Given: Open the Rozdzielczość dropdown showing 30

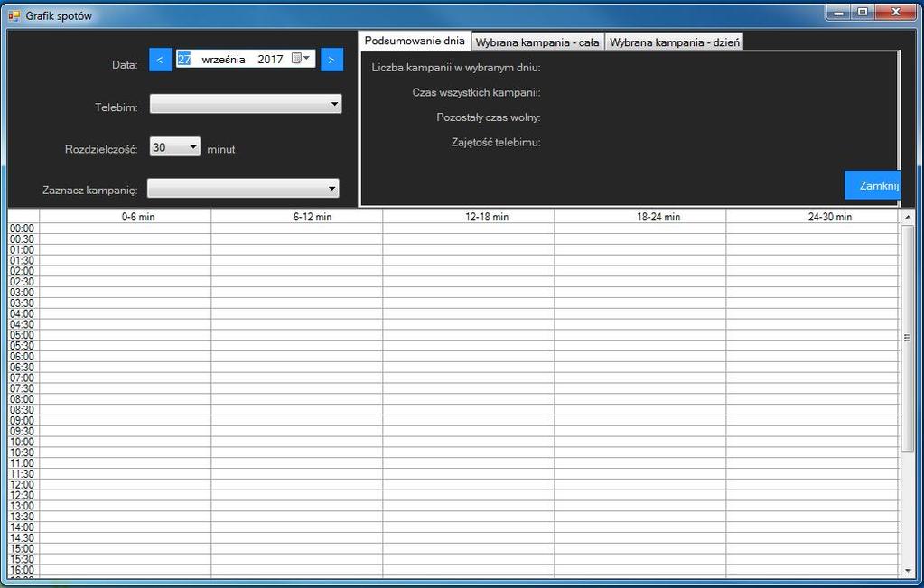Looking at the screenshot, I should click(175, 146).
